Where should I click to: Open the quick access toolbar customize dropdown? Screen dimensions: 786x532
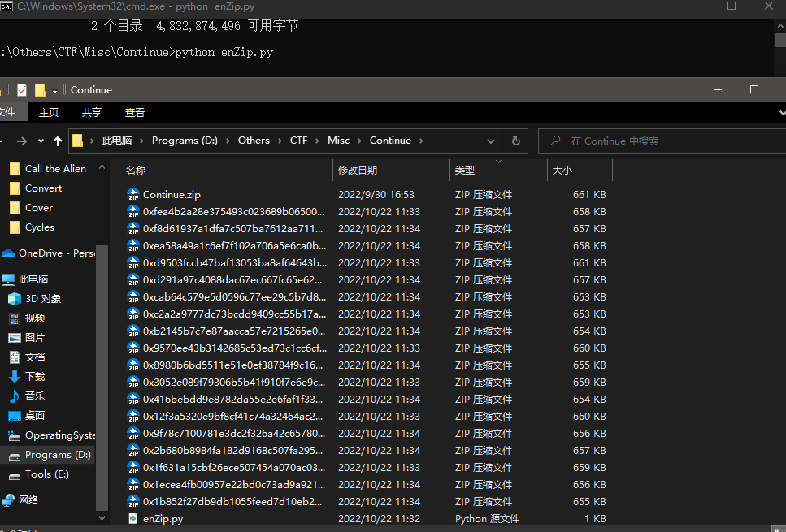tap(55, 90)
